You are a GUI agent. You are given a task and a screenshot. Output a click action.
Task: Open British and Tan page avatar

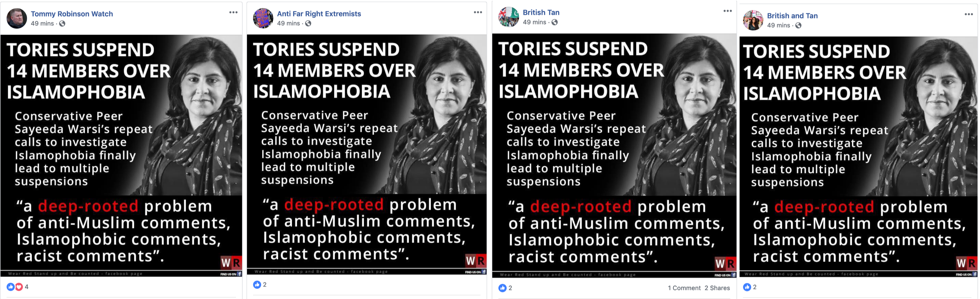753,20
